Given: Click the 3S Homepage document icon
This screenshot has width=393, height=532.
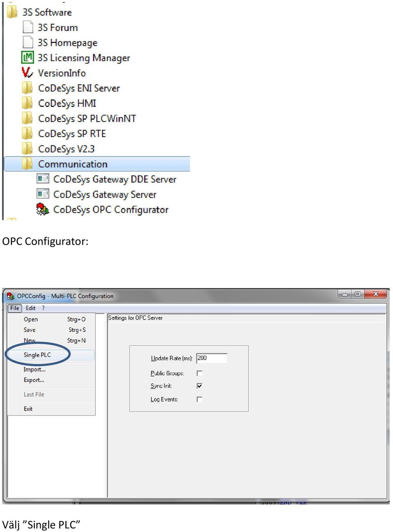Looking at the screenshot, I should tap(28, 42).
